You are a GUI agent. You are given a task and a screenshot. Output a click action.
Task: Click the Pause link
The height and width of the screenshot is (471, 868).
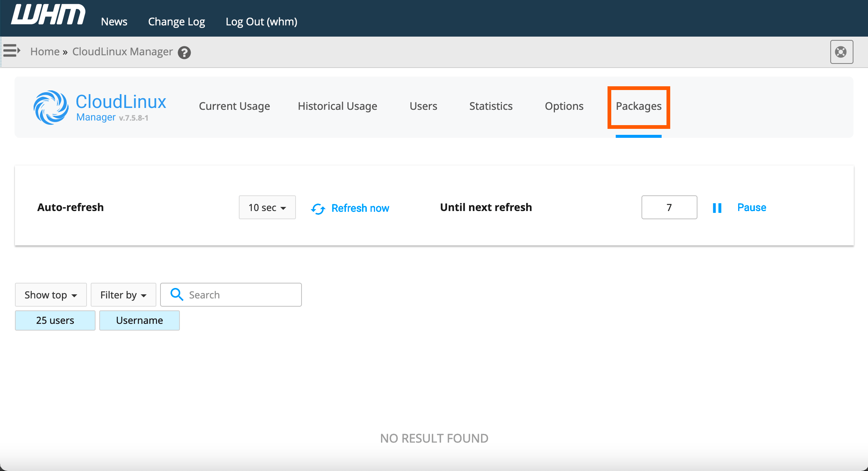point(752,208)
